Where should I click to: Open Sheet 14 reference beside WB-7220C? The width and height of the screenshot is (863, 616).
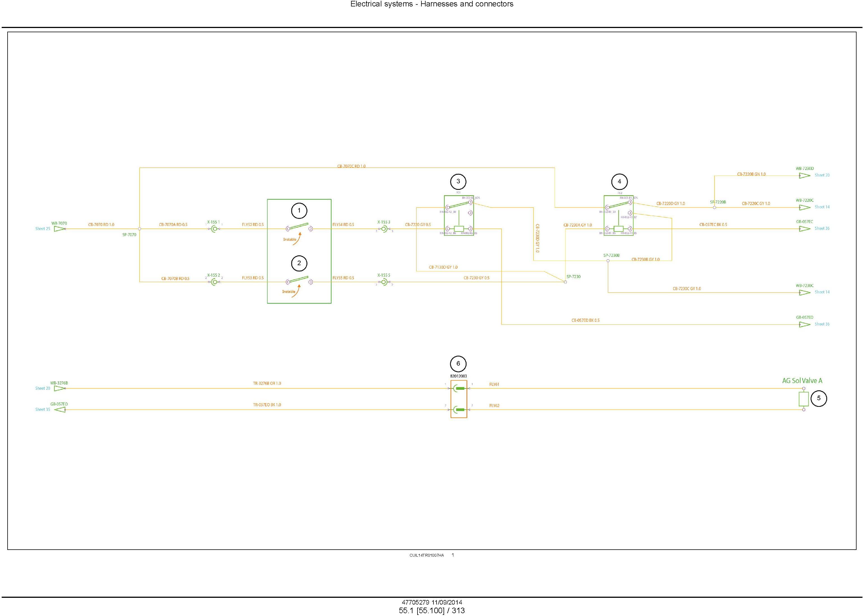point(822,207)
